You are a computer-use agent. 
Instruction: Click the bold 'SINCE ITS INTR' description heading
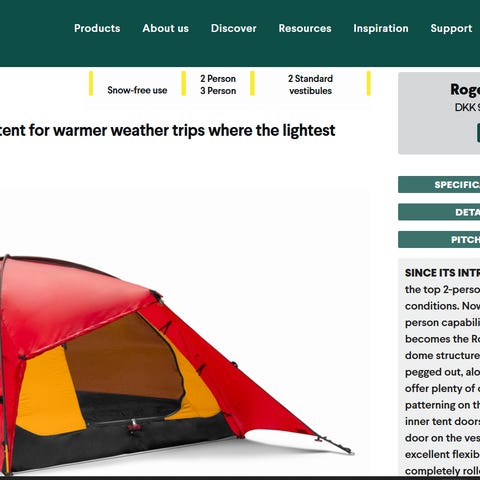click(x=442, y=273)
